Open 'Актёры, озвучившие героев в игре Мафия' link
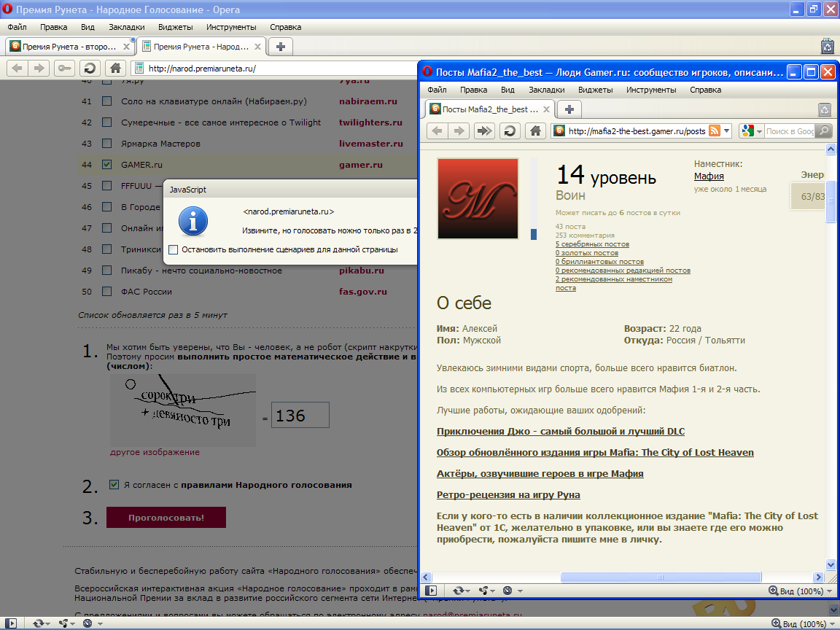Image resolution: width=840 pixels, height=630 pixels. (x=540, y=473)
